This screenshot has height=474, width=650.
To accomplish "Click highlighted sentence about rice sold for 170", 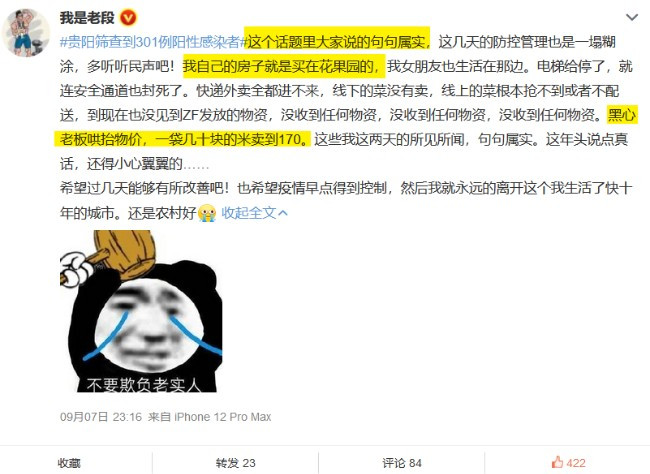I will coord(182,139).
